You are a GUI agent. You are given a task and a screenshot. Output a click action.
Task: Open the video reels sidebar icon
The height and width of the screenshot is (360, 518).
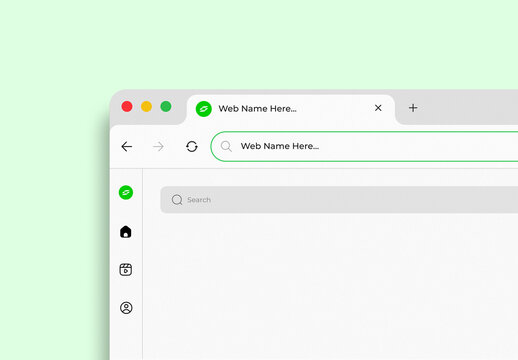pyautogui.click(x=126, y=270)
